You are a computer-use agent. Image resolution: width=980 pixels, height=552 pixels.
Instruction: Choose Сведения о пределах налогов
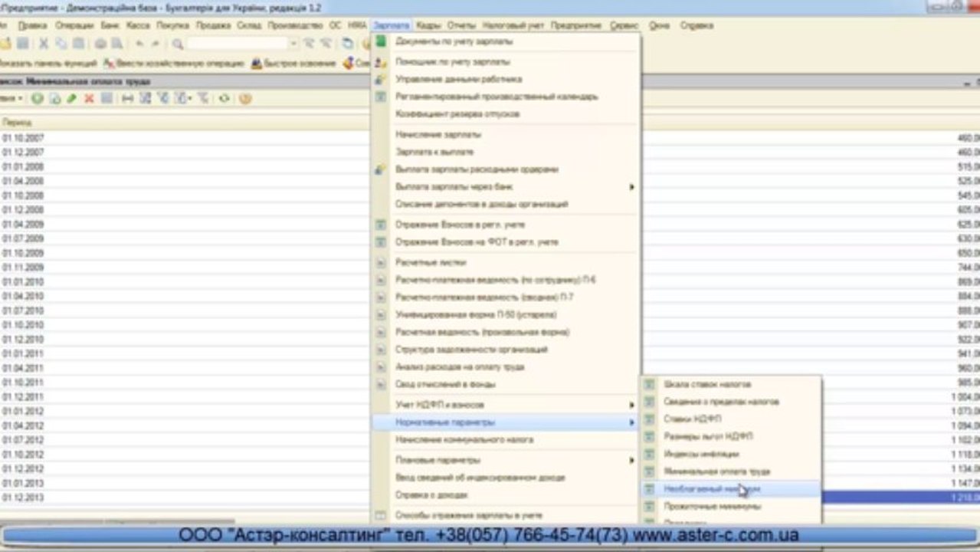731,402
